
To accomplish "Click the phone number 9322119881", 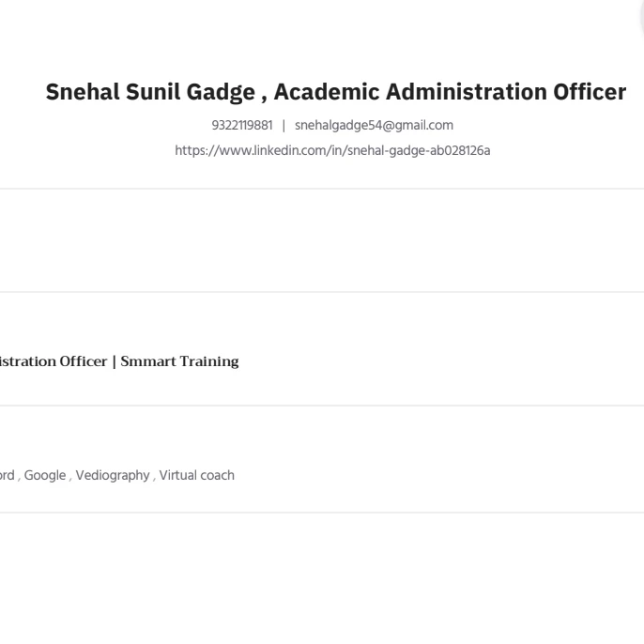I will point(242,125).
